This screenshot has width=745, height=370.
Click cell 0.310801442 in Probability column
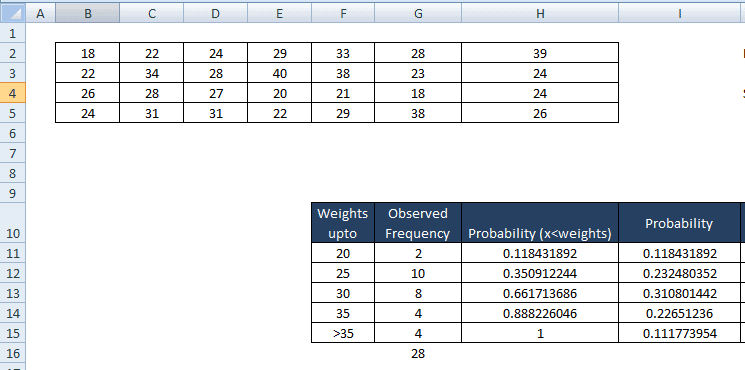[679, 294]
